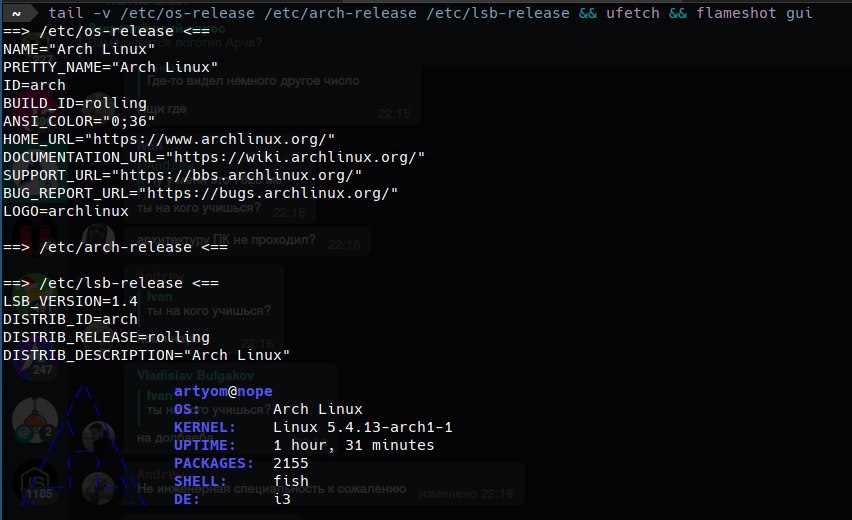Click kernel value Linux 5.4.13-arch1-1
The height and width of the screenshot is (520, 852).
(362, 427)
